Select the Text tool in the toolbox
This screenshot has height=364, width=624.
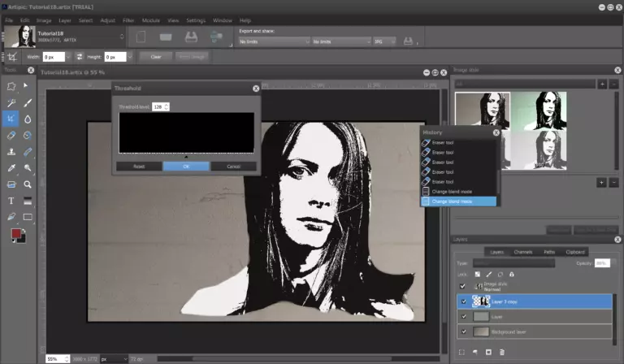coord(11,201)
